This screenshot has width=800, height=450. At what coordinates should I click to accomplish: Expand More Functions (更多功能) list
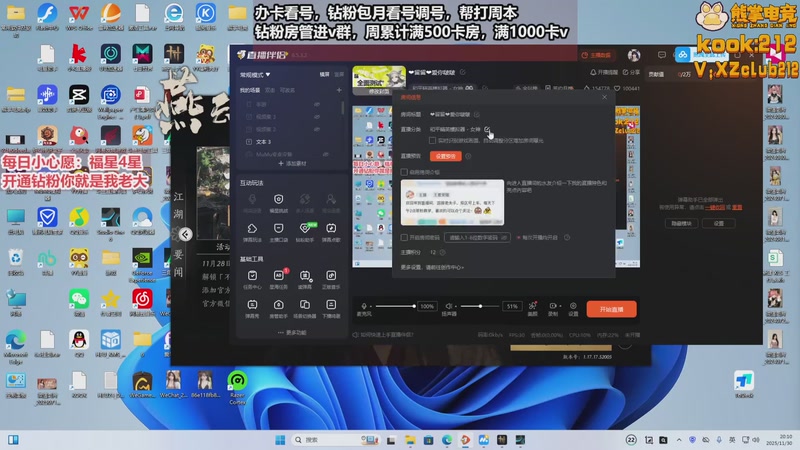(x=292, y=333)
